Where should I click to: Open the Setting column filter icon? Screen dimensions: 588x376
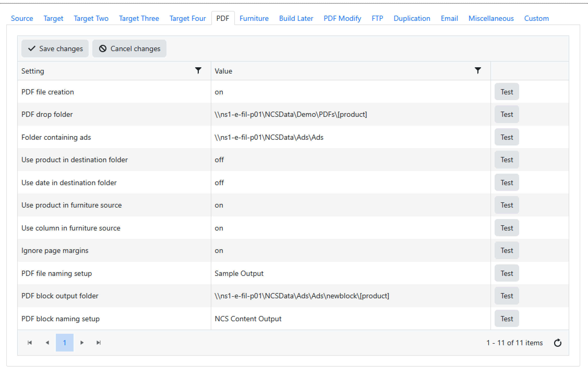point(198,70)
